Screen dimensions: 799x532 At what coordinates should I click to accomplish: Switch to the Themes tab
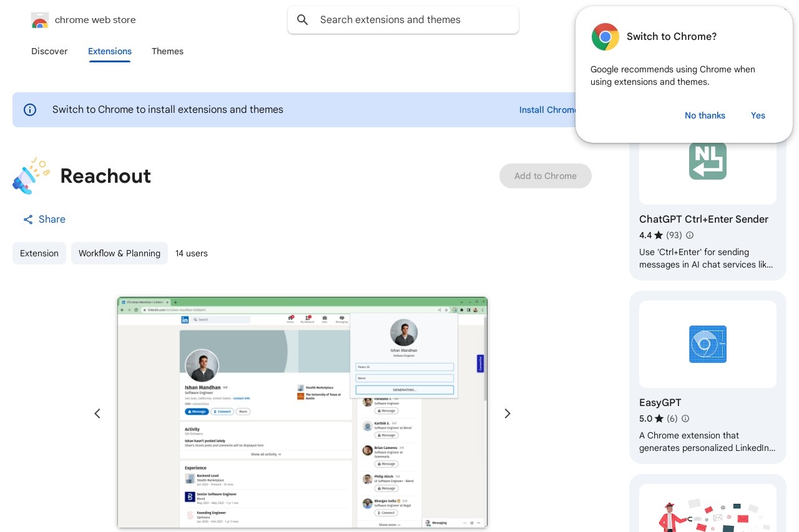click(x=167, y=51)
